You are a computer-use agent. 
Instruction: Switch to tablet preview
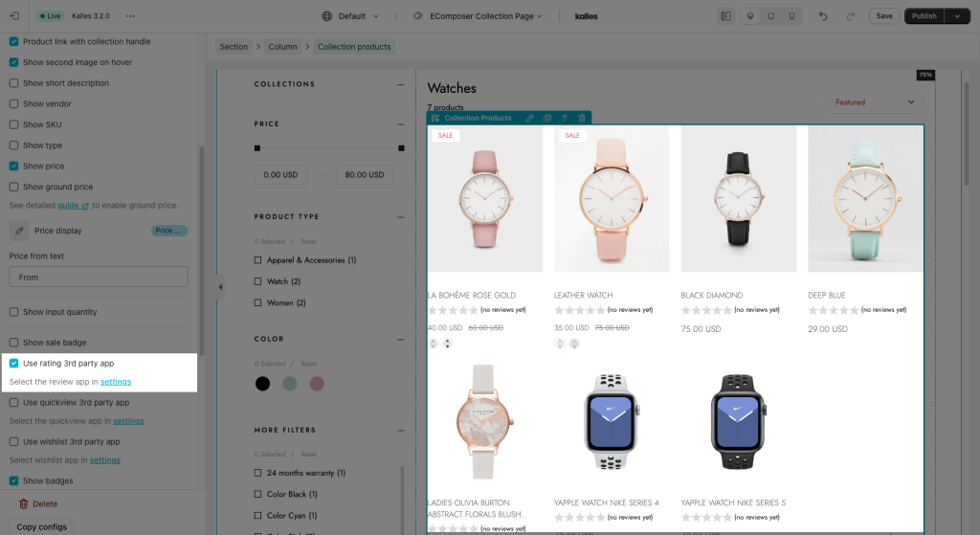click(x=771, y=16)
